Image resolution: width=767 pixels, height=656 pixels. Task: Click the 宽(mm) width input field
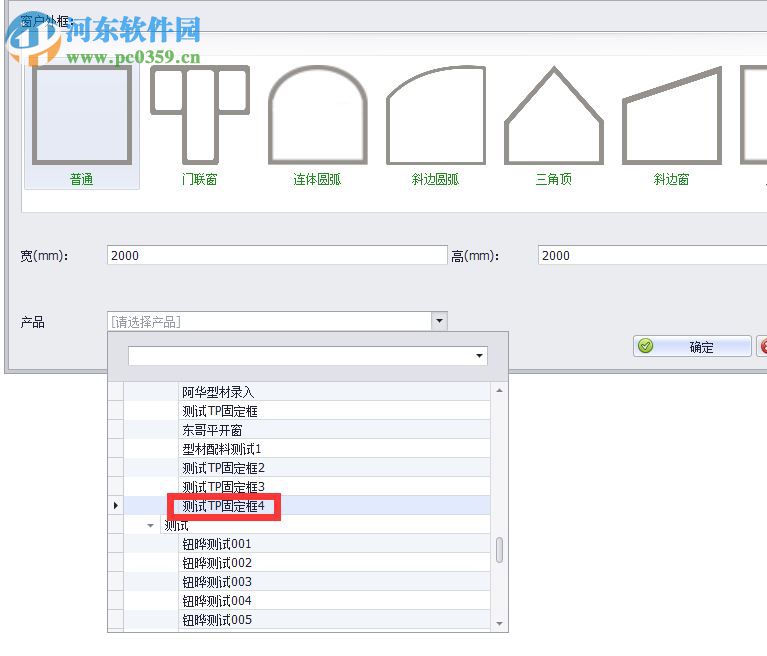click(277, 255)
